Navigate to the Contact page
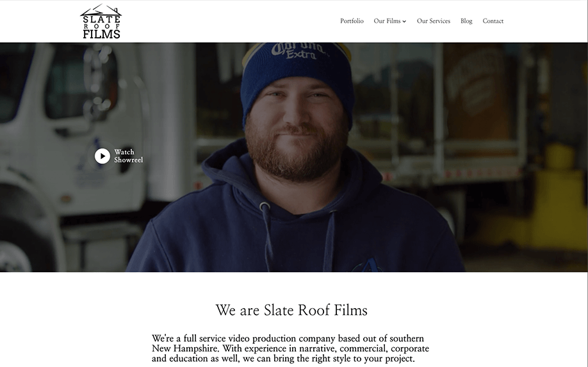 [x=493, y=21]
